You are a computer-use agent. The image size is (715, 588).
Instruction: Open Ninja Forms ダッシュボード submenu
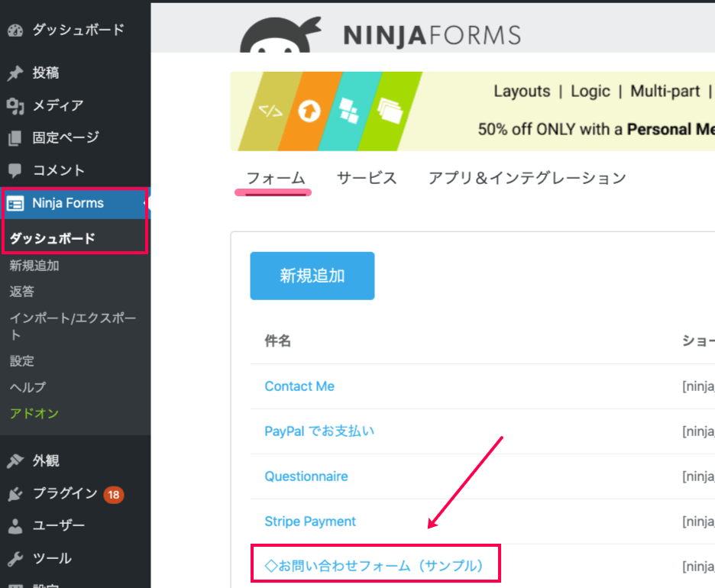click(x=53, y=238)
